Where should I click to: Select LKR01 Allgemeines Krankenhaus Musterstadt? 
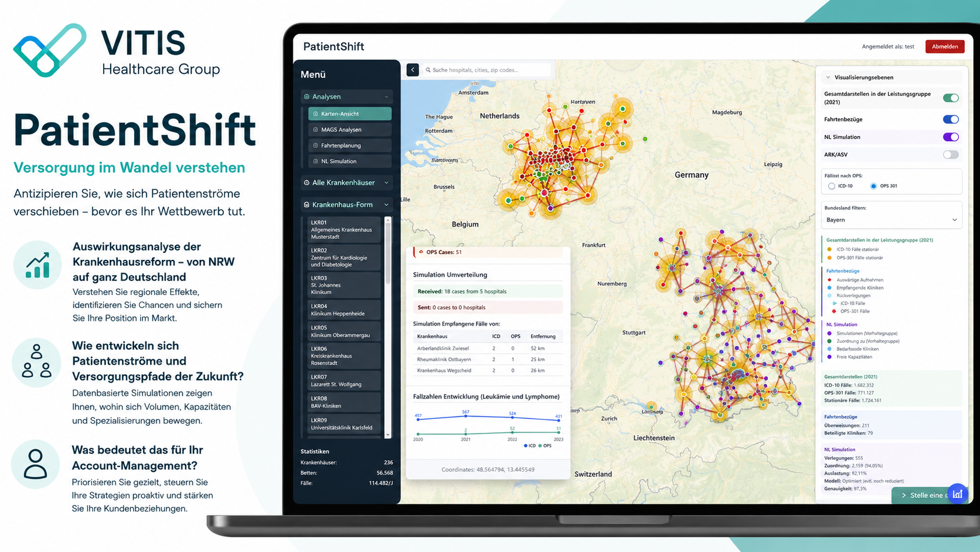pyautogui.click(x=344, y=230)
